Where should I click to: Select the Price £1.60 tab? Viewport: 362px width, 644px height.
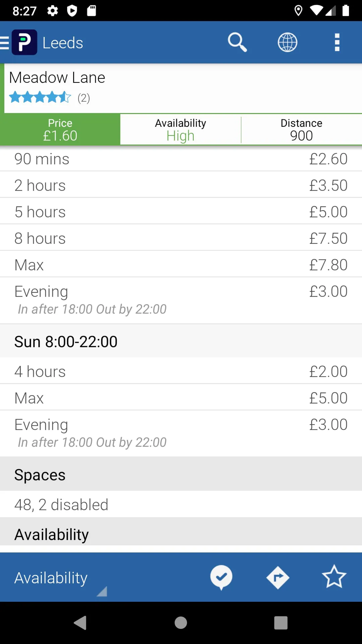pyautogui.click(x=60, y=129)
